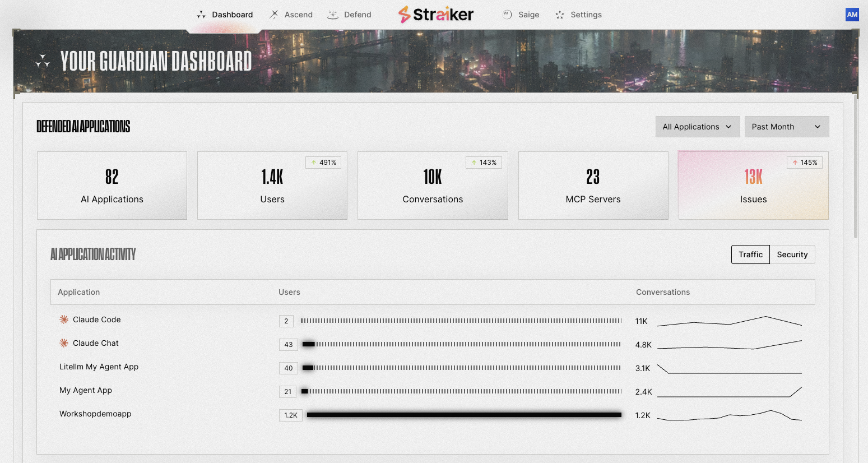Click the Users column header

289,292
